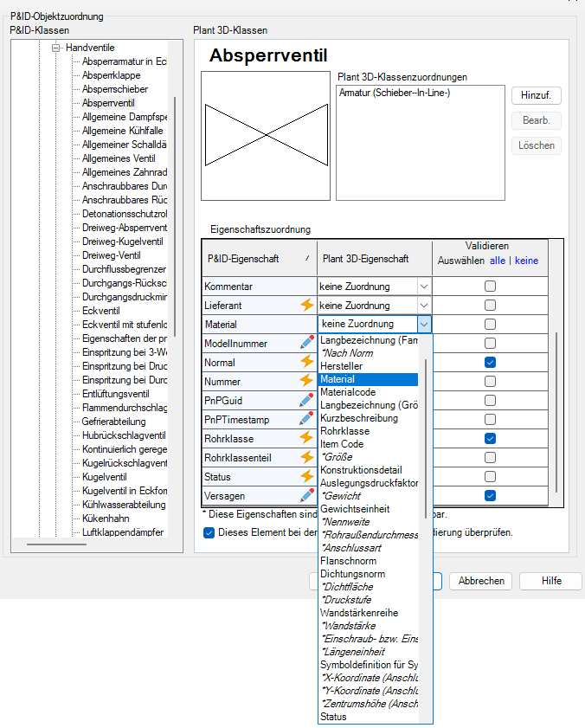
Task: Click the P&ID class tree vertical scrollbar
Action: point(175,216)
